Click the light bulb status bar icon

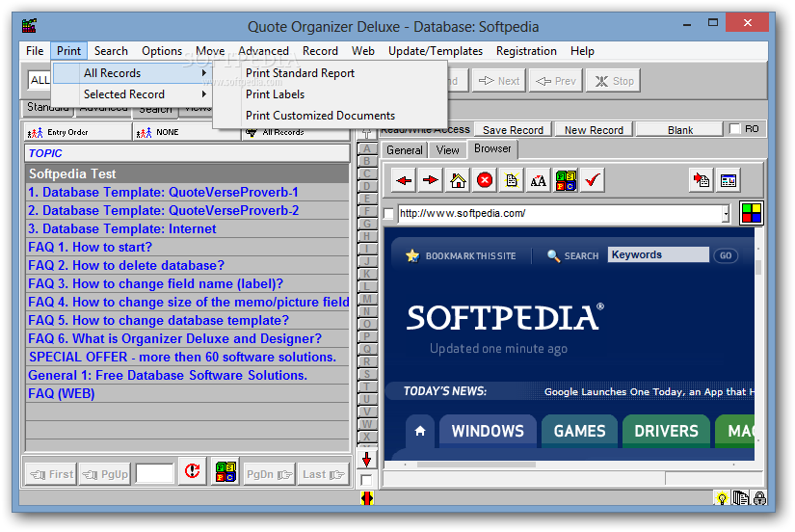[x=722, y=498]
